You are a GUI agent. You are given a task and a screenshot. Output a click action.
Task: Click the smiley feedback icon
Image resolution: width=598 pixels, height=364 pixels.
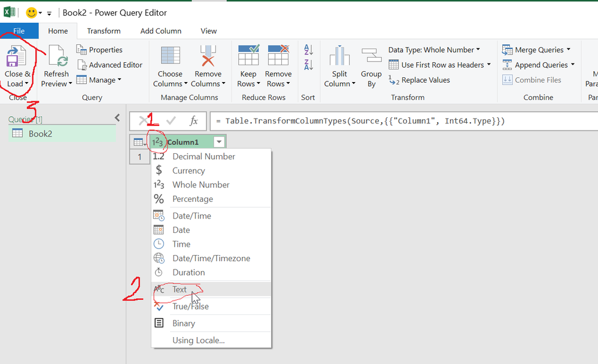click(x=31, y=13)
